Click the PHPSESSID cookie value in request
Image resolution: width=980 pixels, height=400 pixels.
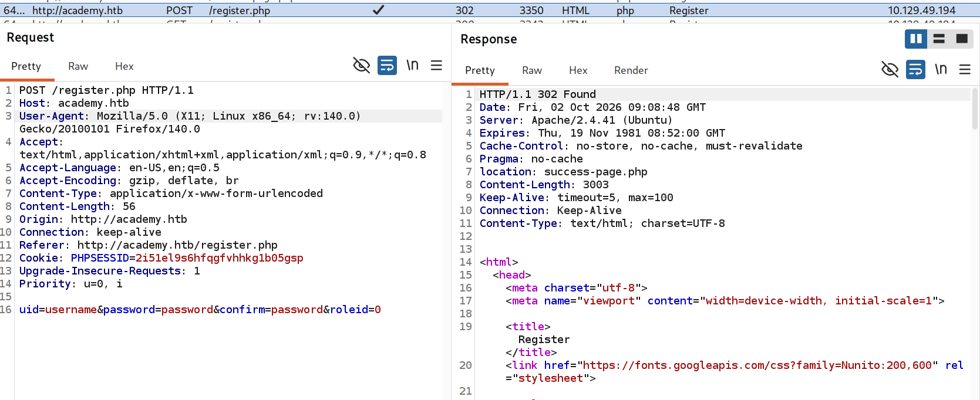point(220,258)
